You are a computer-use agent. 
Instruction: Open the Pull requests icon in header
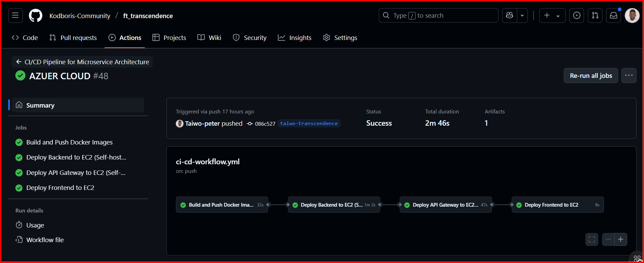(595, 15)
